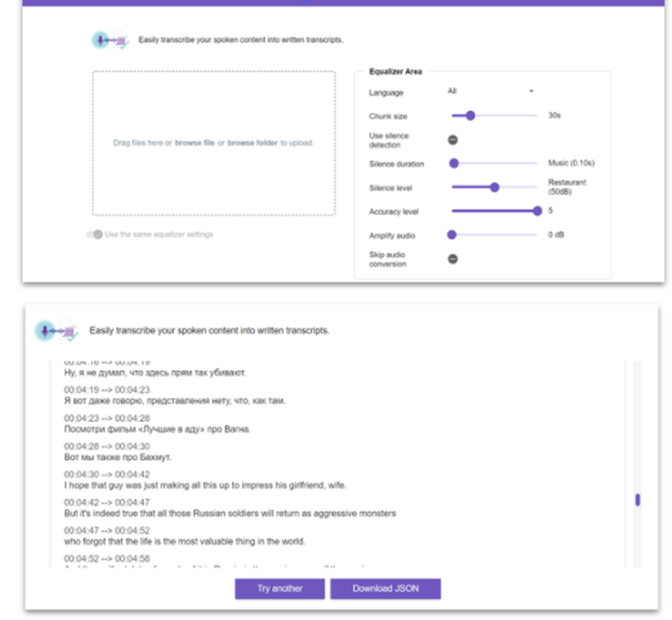
Task: Click the transcript scrollbar thumb
Action: (x=638, y=500)
